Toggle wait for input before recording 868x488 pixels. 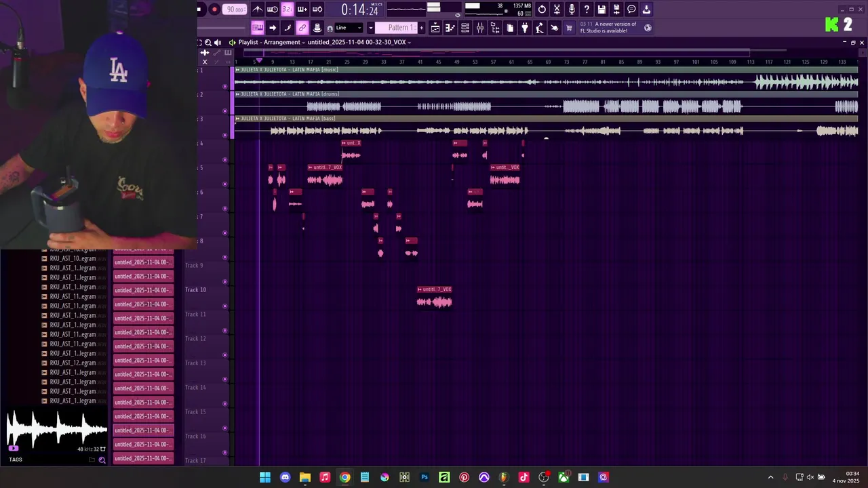[272, 9]
